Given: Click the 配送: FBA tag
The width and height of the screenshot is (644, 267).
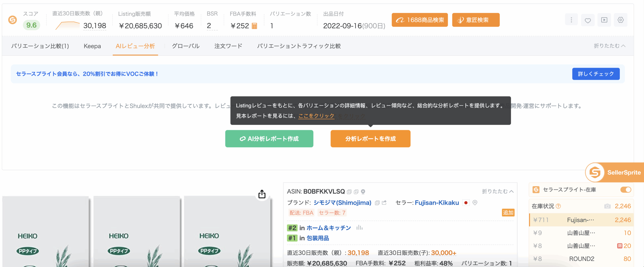Looking at the screenshot, I should 301,213.
